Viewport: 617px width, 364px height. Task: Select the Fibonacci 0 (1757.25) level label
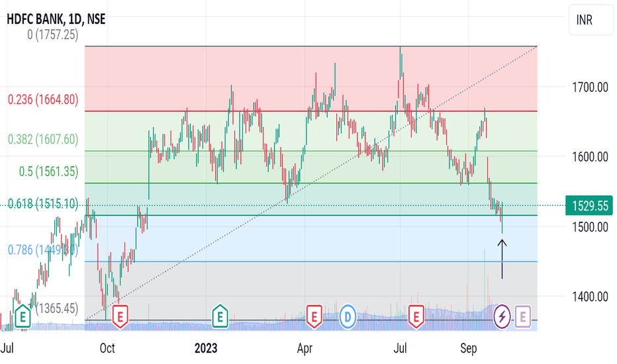53,34
